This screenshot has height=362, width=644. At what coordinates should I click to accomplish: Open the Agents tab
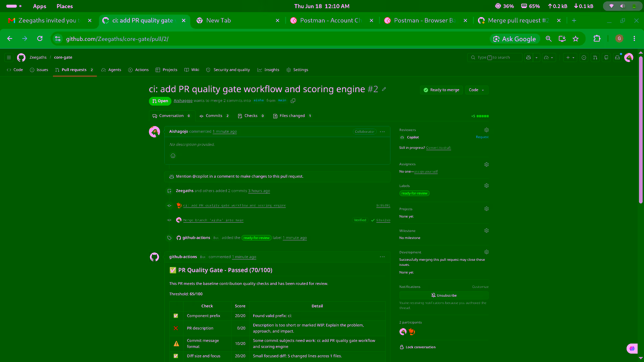tap(111, 70)
